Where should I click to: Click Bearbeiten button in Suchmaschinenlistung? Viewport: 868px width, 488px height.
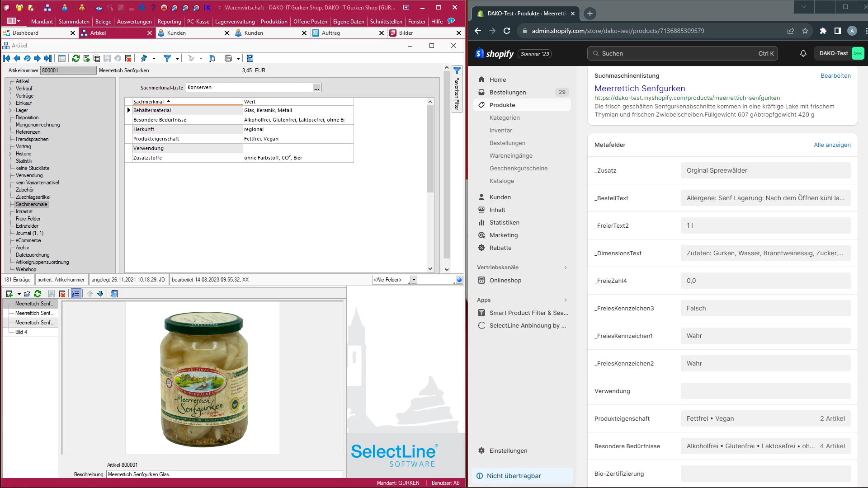(835, 75)
